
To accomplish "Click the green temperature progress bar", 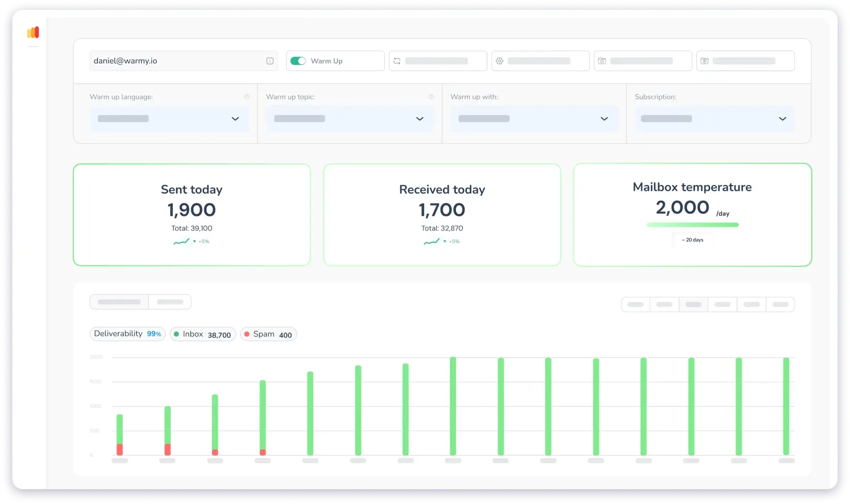I will pyautogui.click(x=692, y=225).
